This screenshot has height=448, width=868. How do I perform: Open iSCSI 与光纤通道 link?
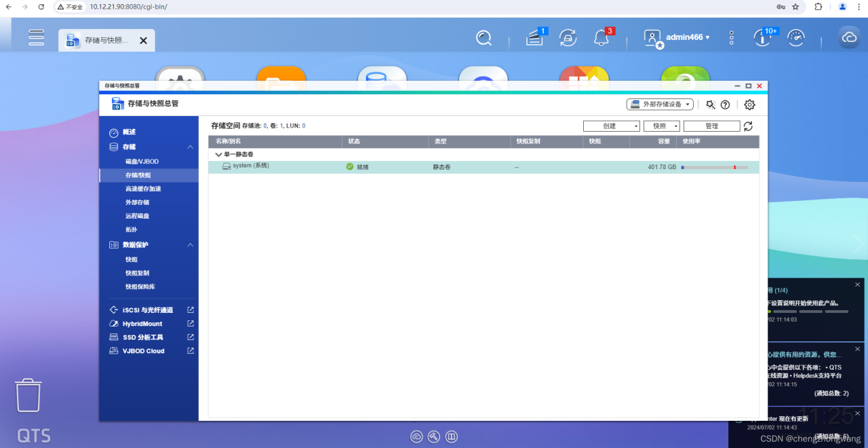point(147,310)
